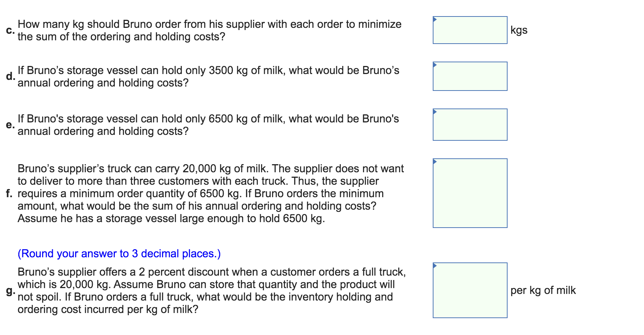
Task: Click the 'kgs' unit label beside the first box
Action: point(519,30)
